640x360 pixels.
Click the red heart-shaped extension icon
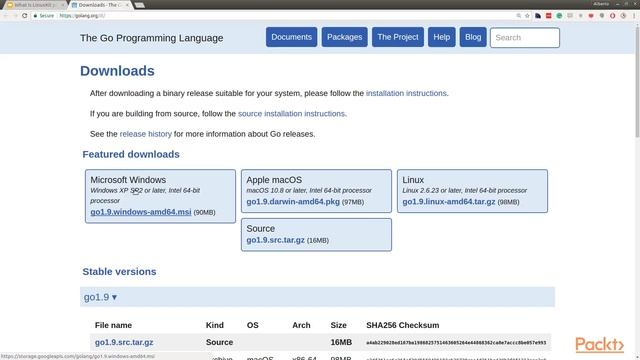tap(591, 16)
